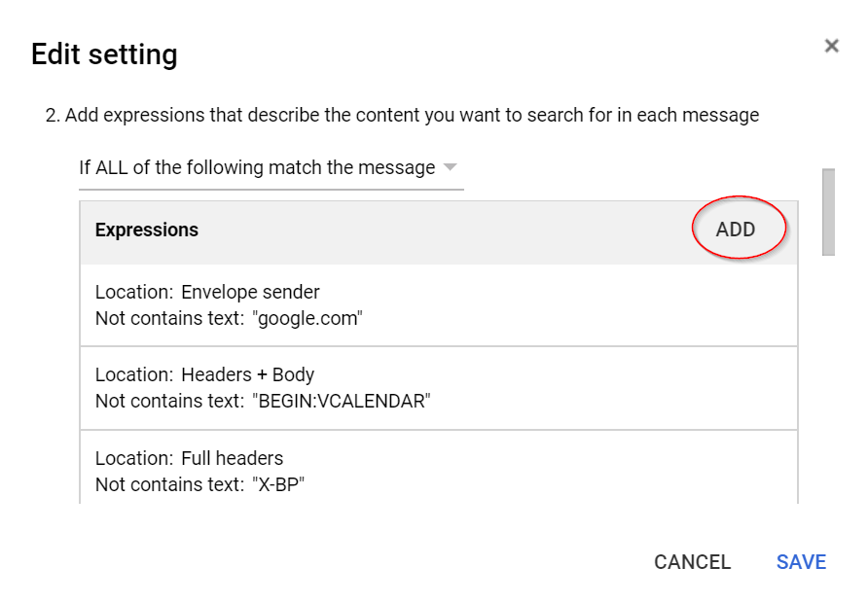Select the Envelope sender expression row

(438, 305)
